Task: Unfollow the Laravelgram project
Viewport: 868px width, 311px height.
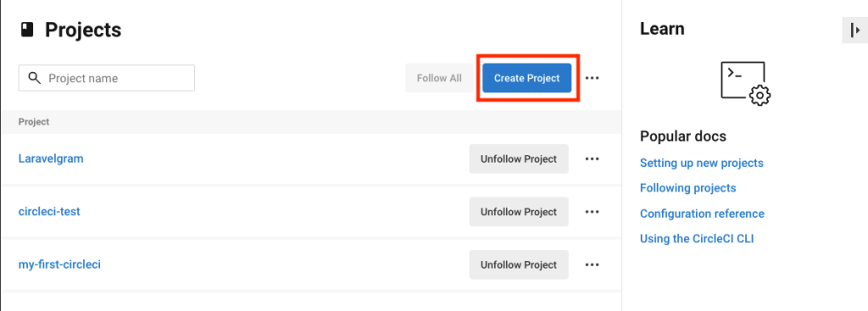Action: [519, 158]
